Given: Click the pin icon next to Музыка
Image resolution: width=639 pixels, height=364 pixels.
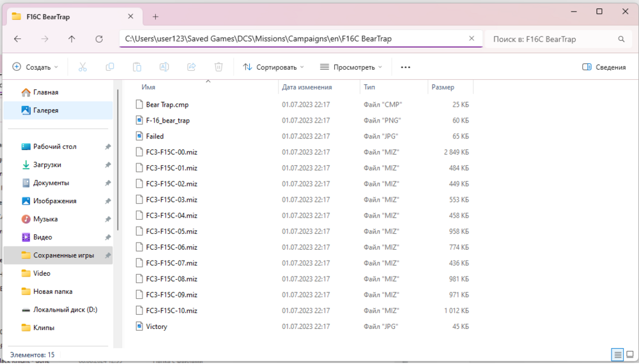Looking at the screenshot, I should [107, 219].
